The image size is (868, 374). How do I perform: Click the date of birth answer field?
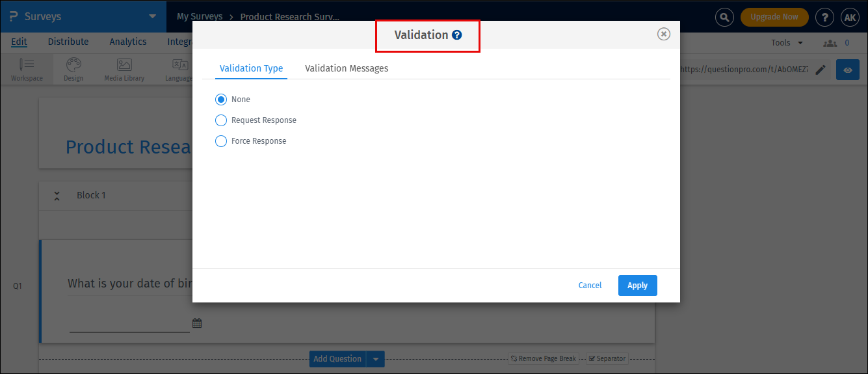(x=129, y=323)
